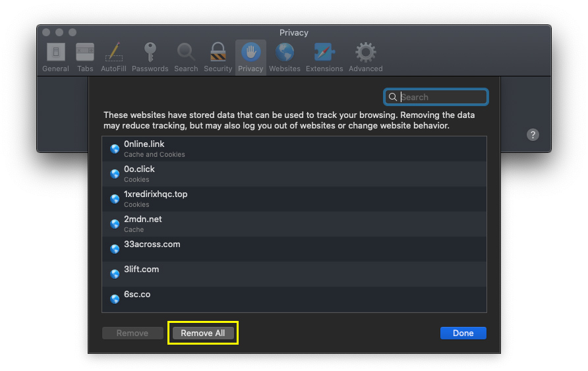Click the globe icon beside 3lift.com

(115, 274)
